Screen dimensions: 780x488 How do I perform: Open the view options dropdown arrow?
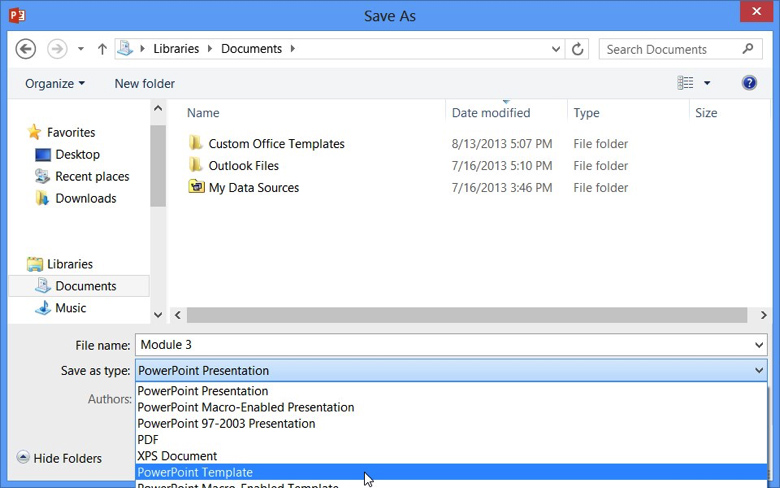(x=707, y=83)
